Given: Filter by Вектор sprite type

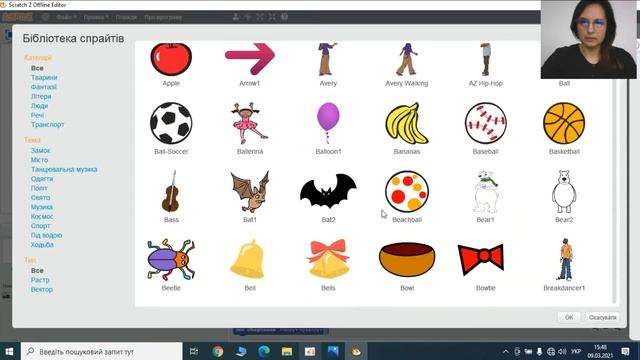Looking at the screenshot, I should pos(42,289).
